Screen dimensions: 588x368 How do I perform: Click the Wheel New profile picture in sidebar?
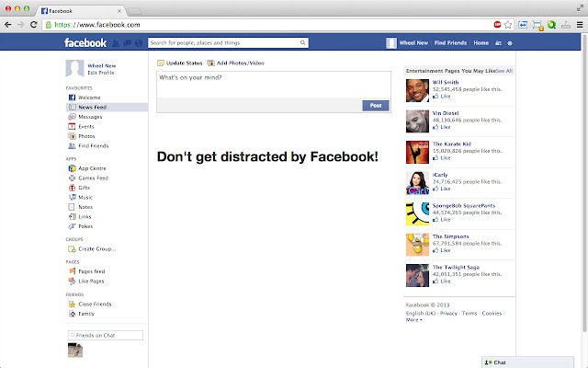point(74,68)
